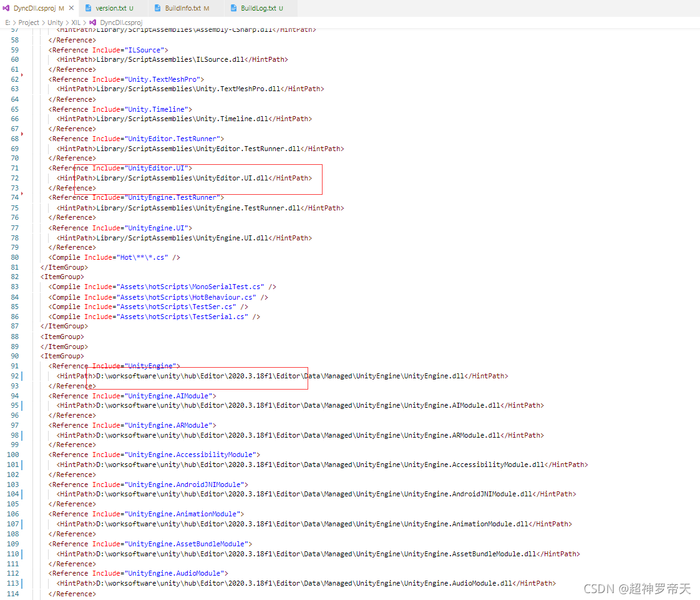Click the Unity.Timeline.dll HintPath text
Viewport: 700px width, 600px height.
click(184, 119)
